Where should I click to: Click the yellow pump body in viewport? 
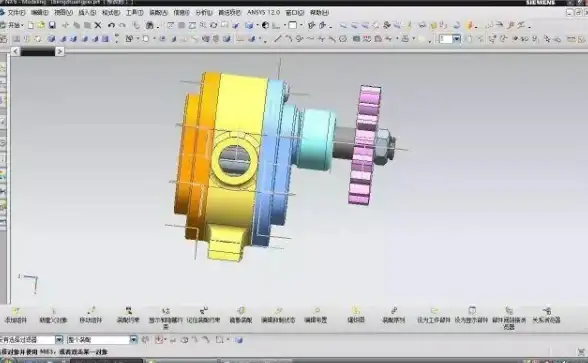click(x=236, y=112)
